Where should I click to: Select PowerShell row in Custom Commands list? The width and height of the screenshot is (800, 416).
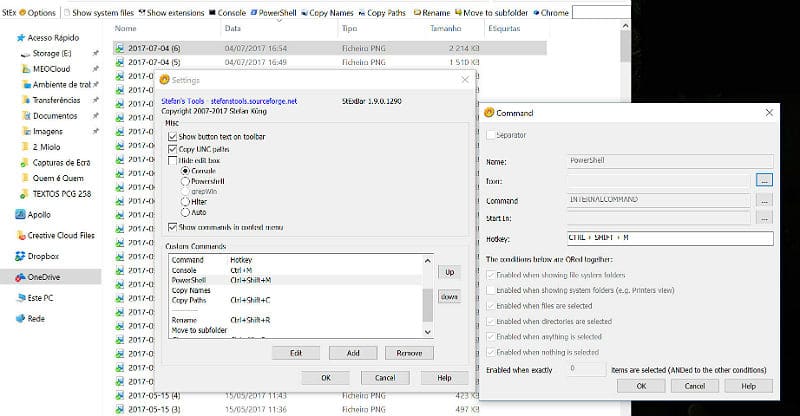pos(296,280)
